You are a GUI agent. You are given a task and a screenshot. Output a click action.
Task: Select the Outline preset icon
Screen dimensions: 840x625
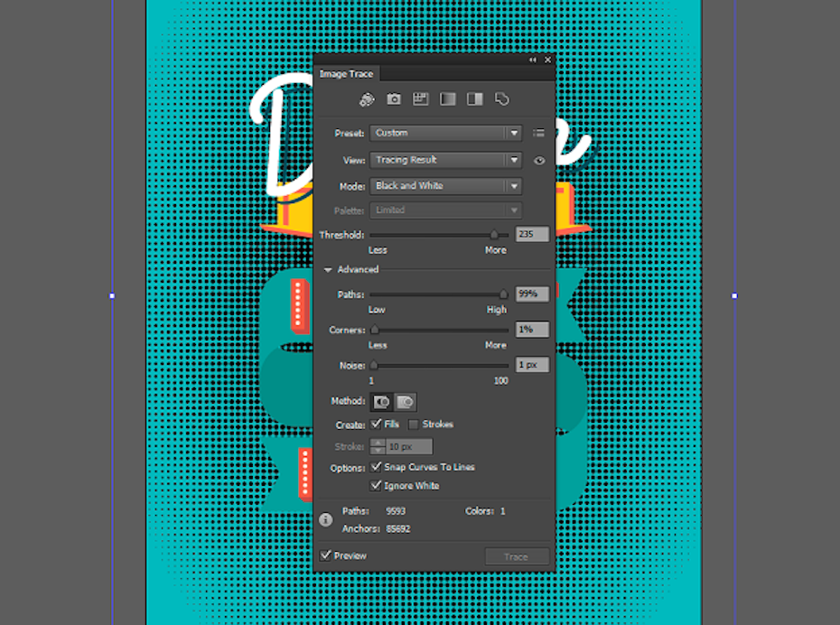(x=503, y=99)
